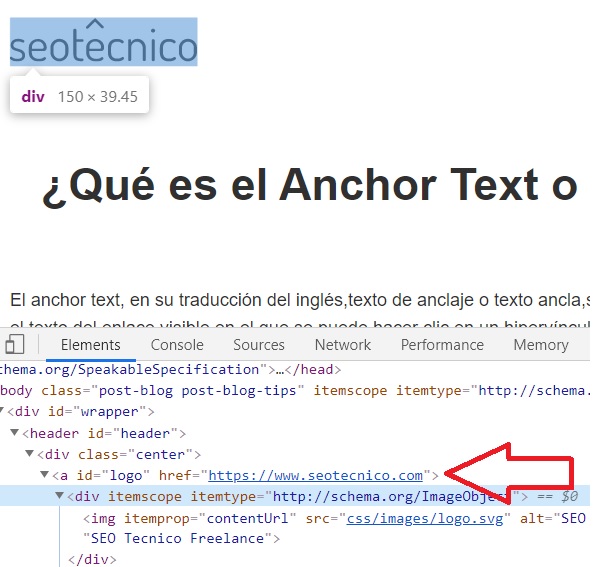
Task: Click the "post-blog post-blog-tips" class value
Action: click(197, 391)
